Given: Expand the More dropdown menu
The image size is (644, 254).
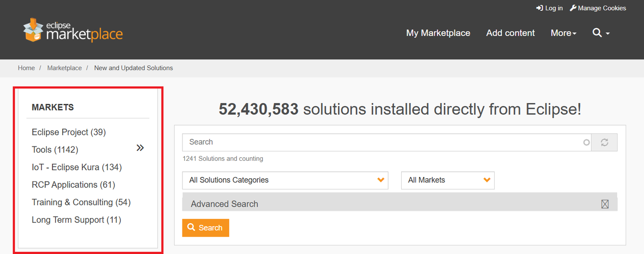Looking at the screenshot, I should tap(563, 33).
